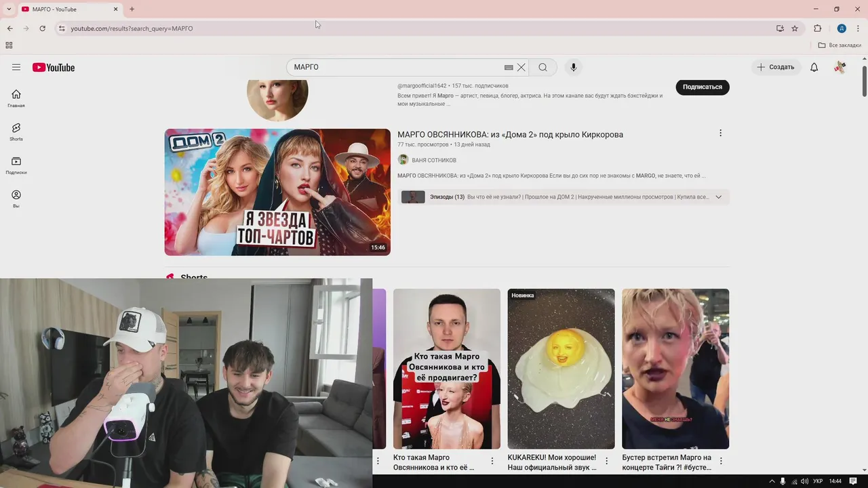Start voice search with microphone
This screenshot has height=488, width=868.
click(573, 67)
